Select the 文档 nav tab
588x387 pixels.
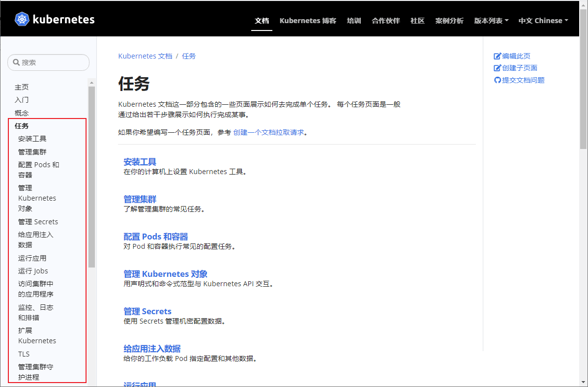[x=262, y=21]
